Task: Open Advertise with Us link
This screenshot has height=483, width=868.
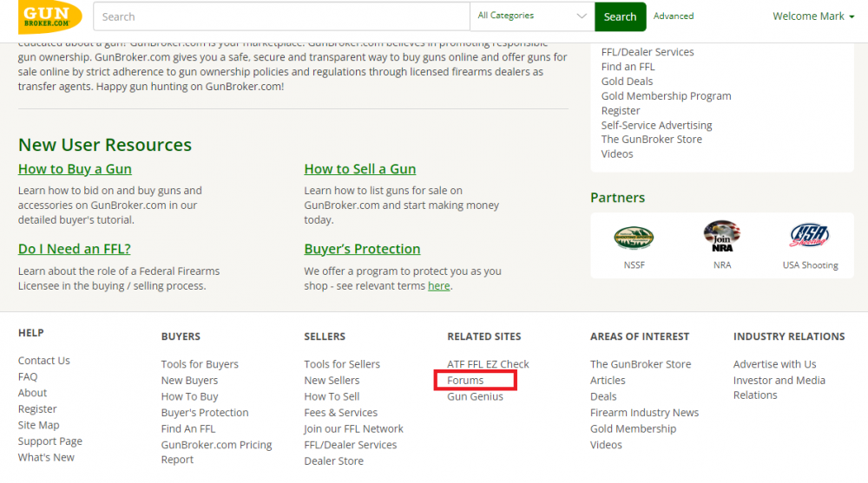Action: [x=774, y=364]
